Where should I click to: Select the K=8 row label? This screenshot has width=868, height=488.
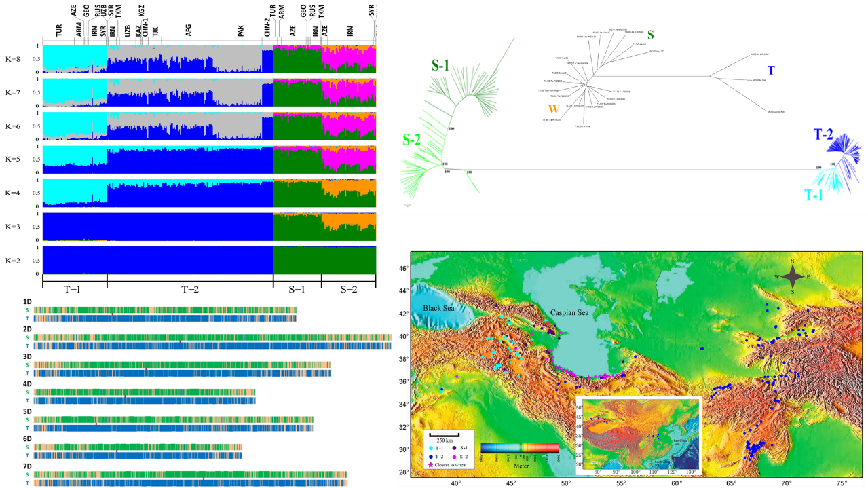pyautogui.click(x=12, y=59)
